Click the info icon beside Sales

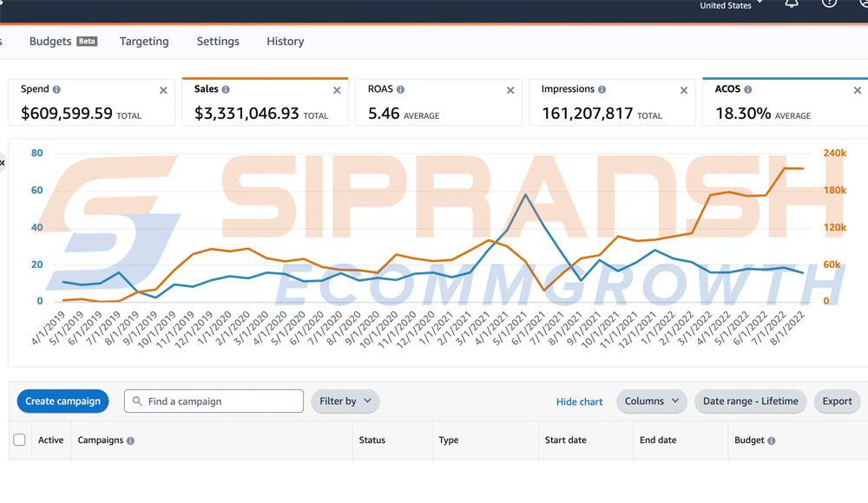226,89
